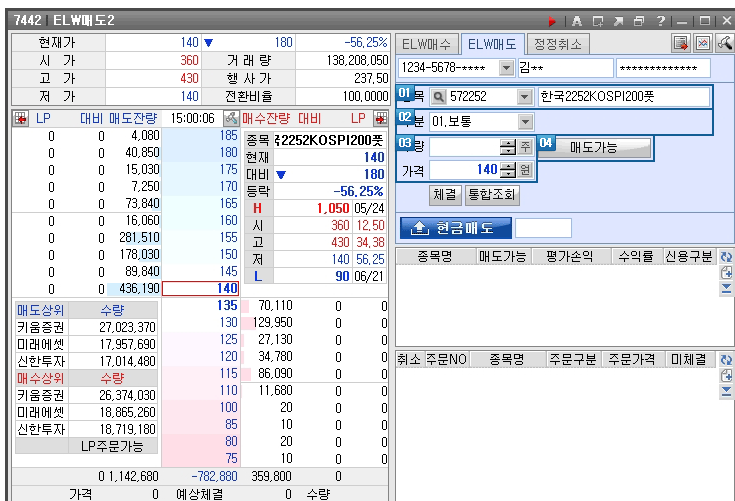Click the quantity spinner arrows
The image size is (735, 501).
(x=508, y=147)
